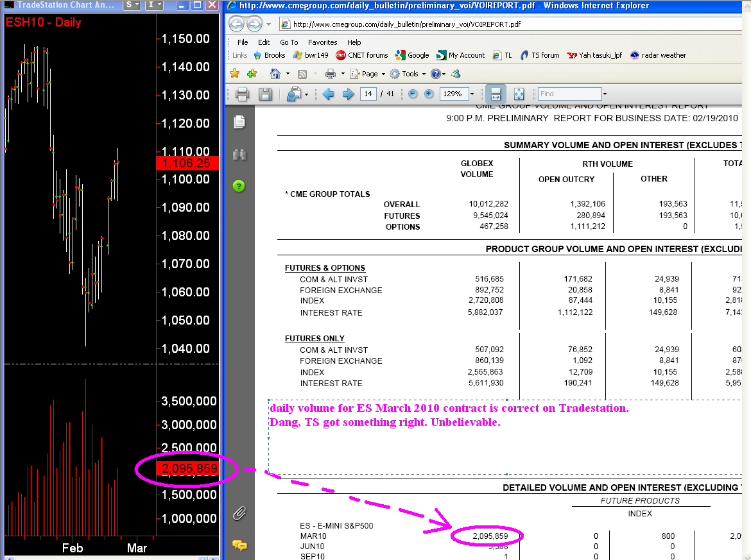Click the MAR10 volume value 2,095,859 in PDF
Image resolution: width=751 pixels, height=560 pixels.
pyautogui.click(x=490, y=536)
